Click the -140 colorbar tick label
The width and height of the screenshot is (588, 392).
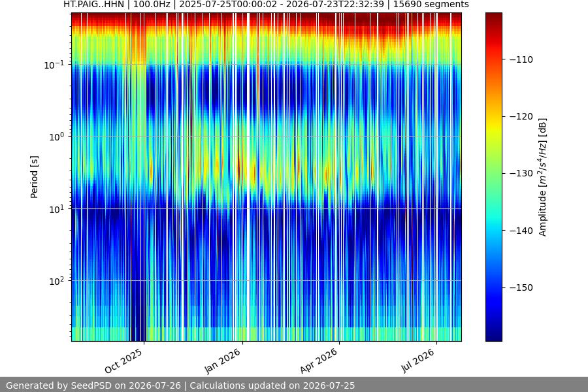tap(521, 231)
